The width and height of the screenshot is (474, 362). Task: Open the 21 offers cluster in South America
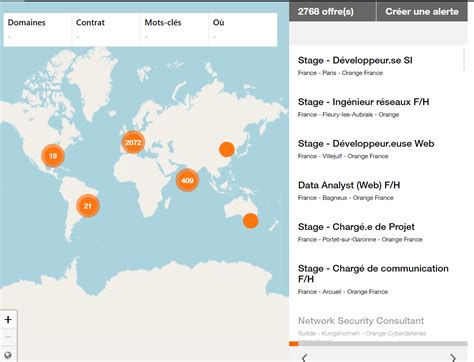tap(88, 206)
